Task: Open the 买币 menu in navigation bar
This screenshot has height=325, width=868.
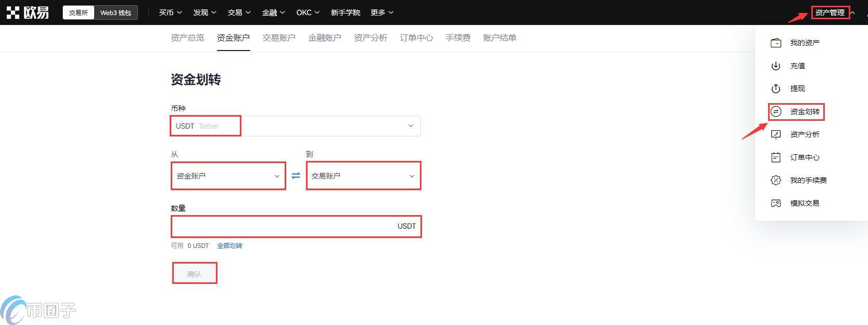Action: tap(170, 12)
